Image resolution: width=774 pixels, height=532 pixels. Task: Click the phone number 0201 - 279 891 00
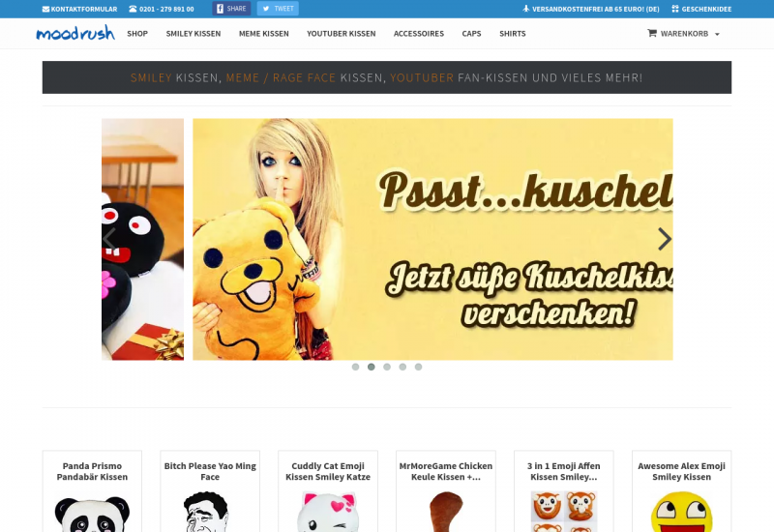pos(161,9)
